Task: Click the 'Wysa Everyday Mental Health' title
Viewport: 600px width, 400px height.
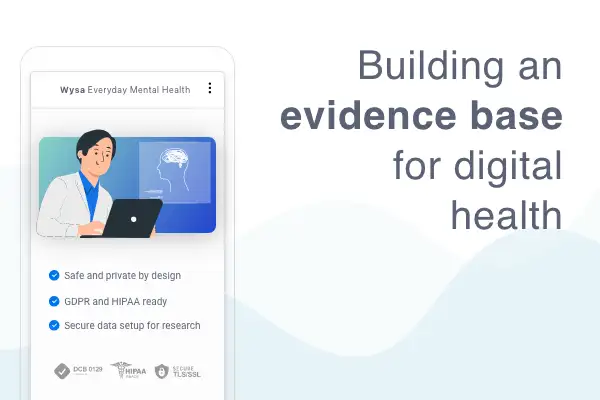Action: coord(125,90)
